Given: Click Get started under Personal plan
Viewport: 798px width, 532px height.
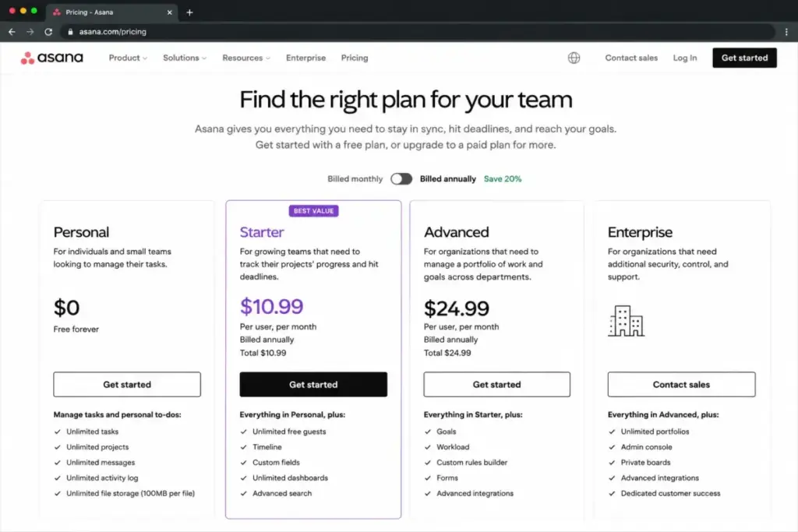Looking at the screenshot, I should pyautogui.click(x=127, y=384).
